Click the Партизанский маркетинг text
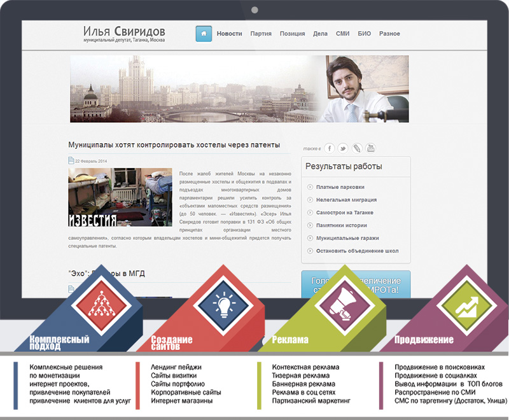Viewport: 509px width, 420px height. tap(311, 401)
